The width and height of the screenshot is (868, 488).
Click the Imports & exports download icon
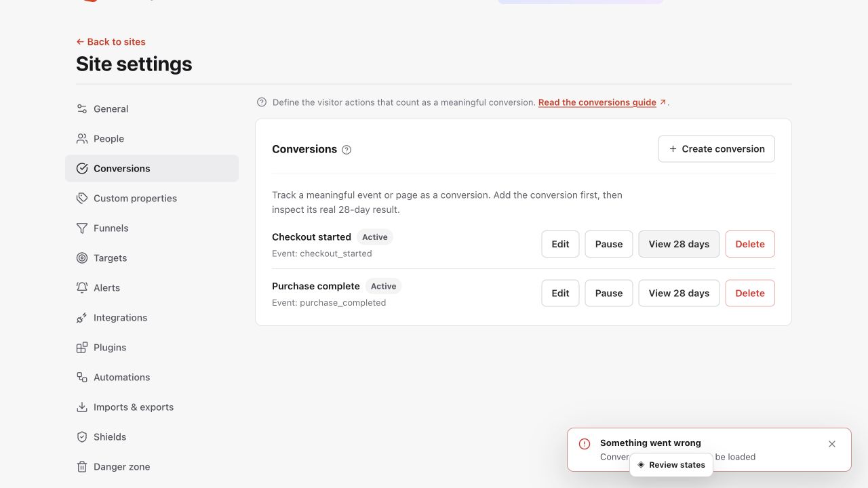point(82,407)
